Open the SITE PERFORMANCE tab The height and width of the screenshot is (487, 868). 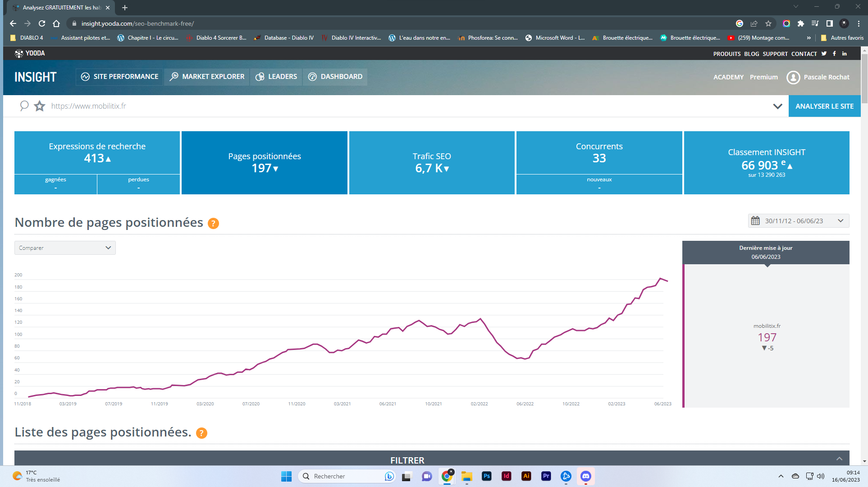119,77
